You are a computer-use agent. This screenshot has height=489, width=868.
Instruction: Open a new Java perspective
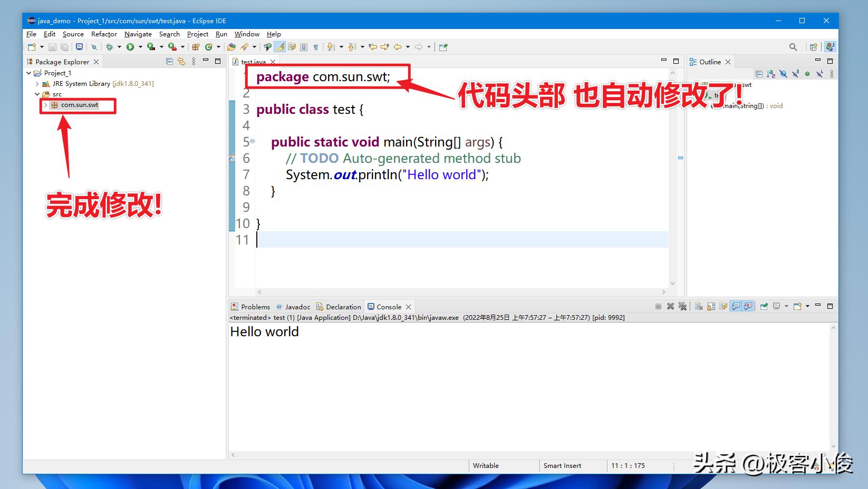813,47
